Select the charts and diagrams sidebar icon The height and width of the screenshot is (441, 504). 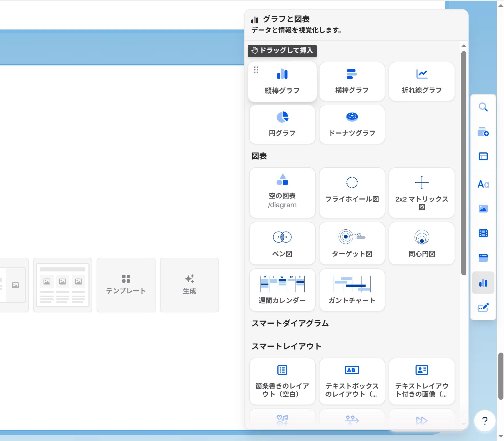[x=483, y=283]
